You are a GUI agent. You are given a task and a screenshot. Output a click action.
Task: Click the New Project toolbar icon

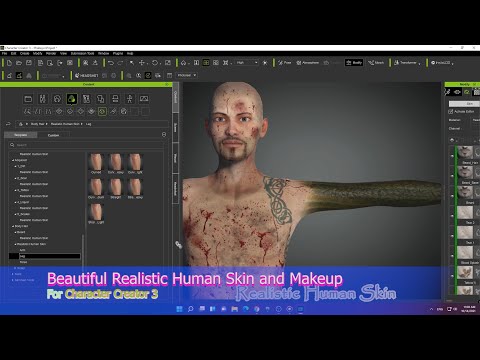coord(9,63)
